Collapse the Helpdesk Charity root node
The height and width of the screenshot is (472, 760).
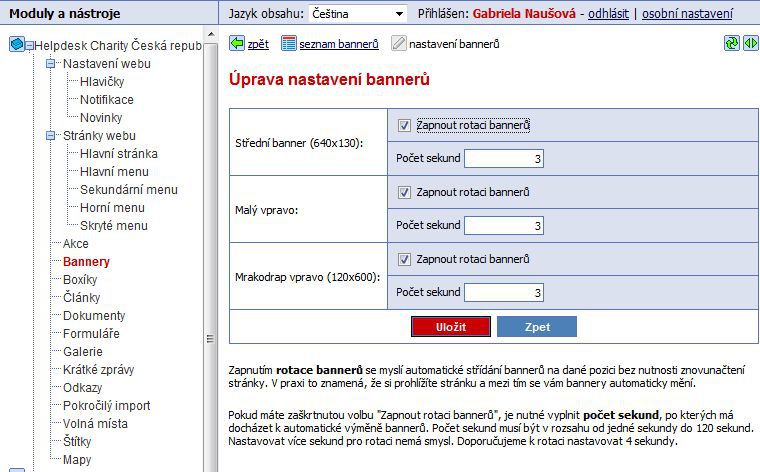30,46
